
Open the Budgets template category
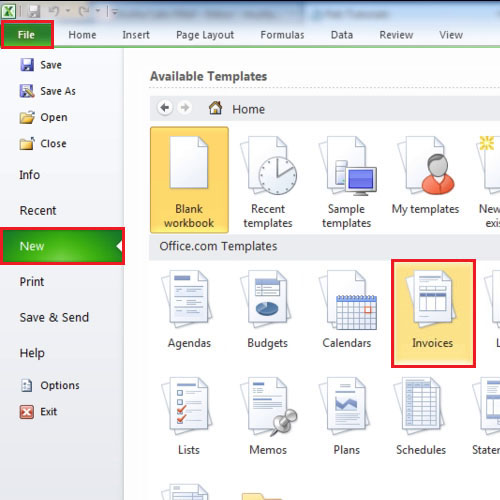click(x=268, y=309)
